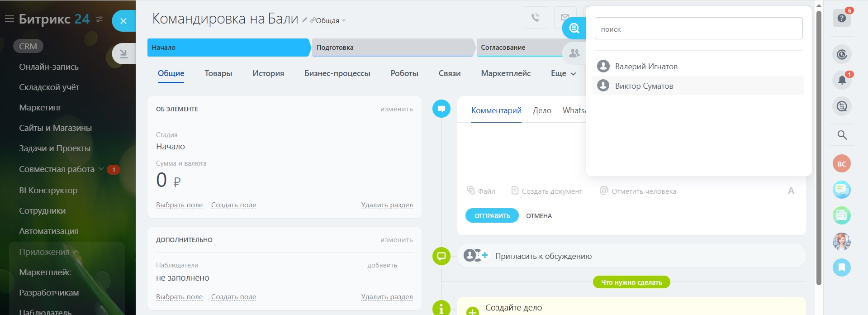
Task: Select the Подготовка stage
Action: coord(393,48)
